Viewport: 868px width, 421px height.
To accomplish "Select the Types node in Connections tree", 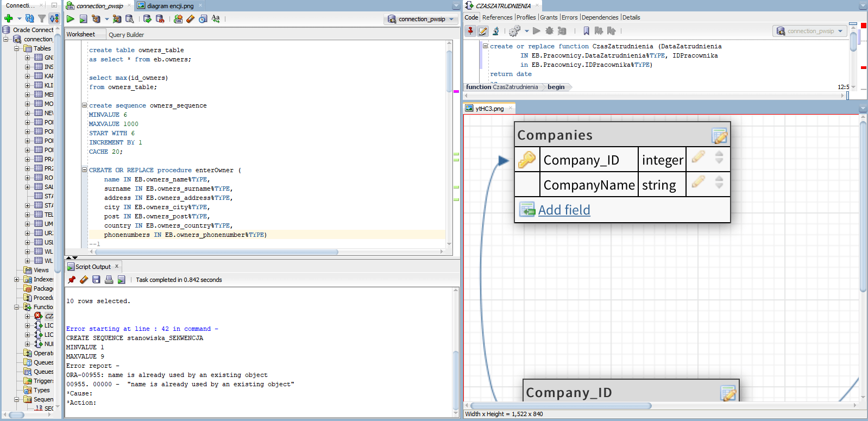I will pos(41,390).
